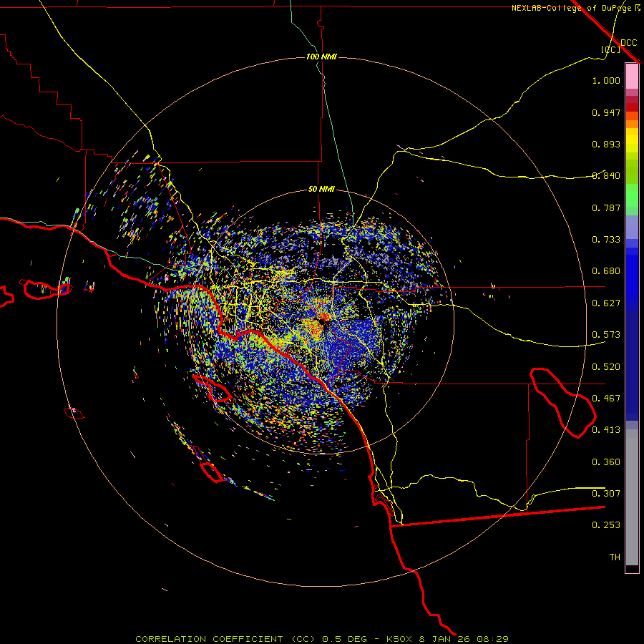Viewport: 644px width, 644px height.
Task: Click the 0.413 color scale value
Action: 606,430
